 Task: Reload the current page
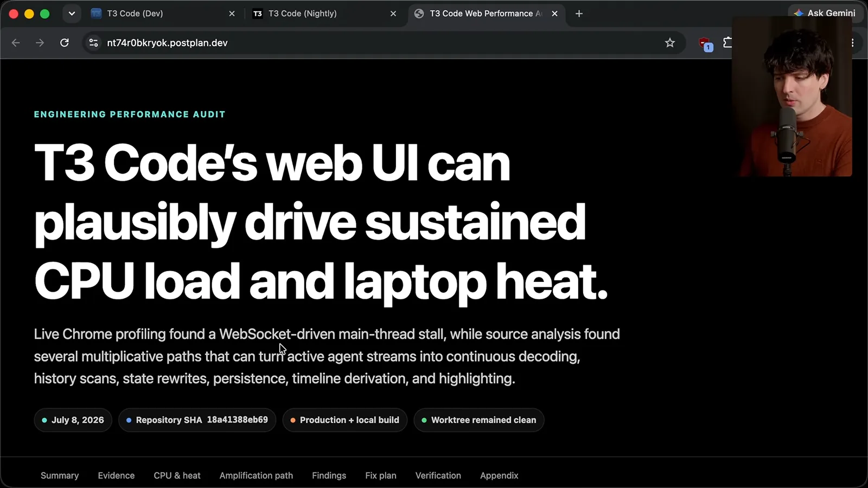click(64, 43)
